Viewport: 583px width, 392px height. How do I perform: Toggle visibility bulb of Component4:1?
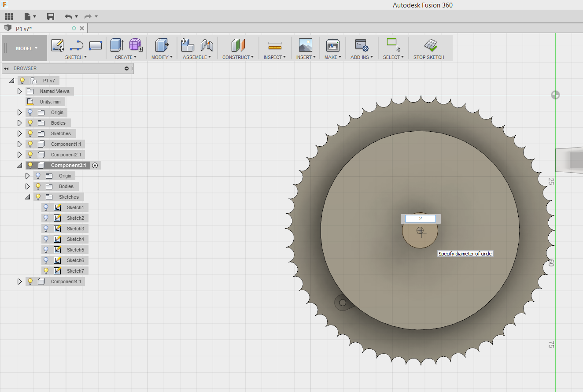tap(30, 281)
